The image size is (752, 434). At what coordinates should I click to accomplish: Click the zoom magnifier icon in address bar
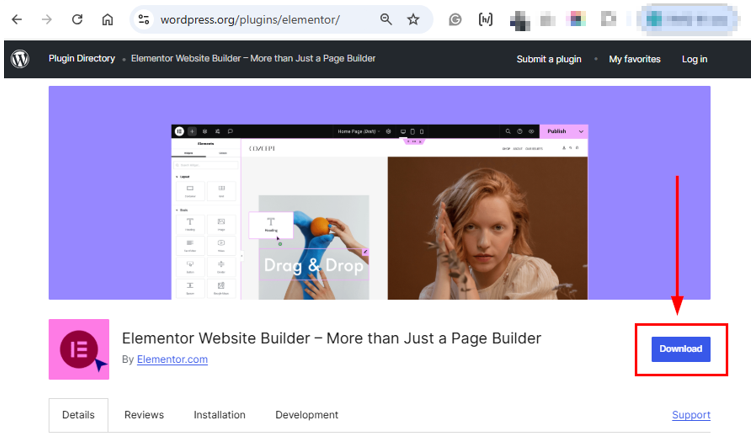pos(386,20)
